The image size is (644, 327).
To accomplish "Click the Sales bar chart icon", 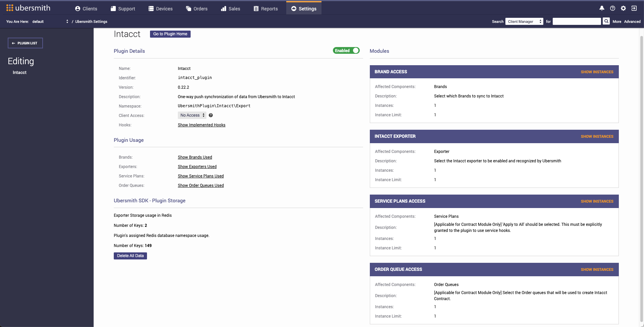I will coord(224,9).
